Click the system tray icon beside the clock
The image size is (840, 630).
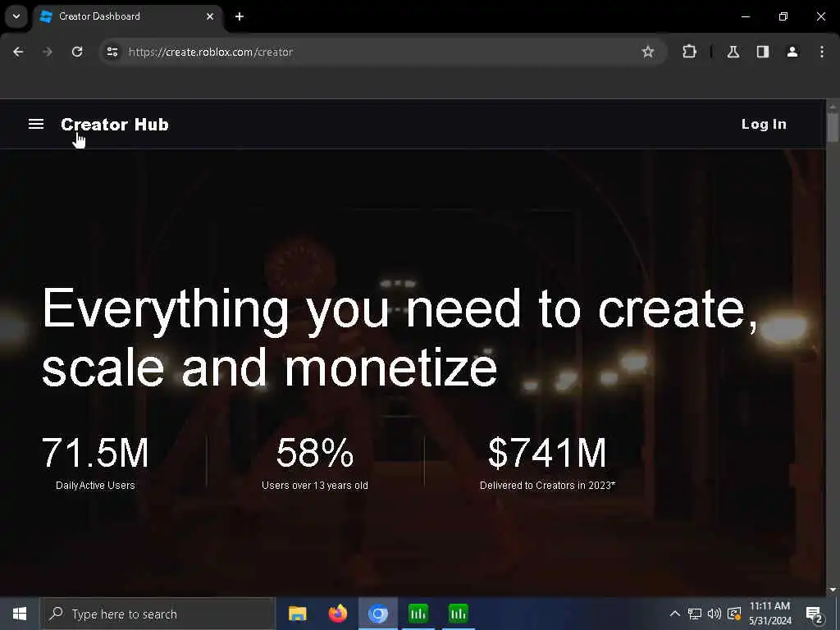click(x=734, y=614)
